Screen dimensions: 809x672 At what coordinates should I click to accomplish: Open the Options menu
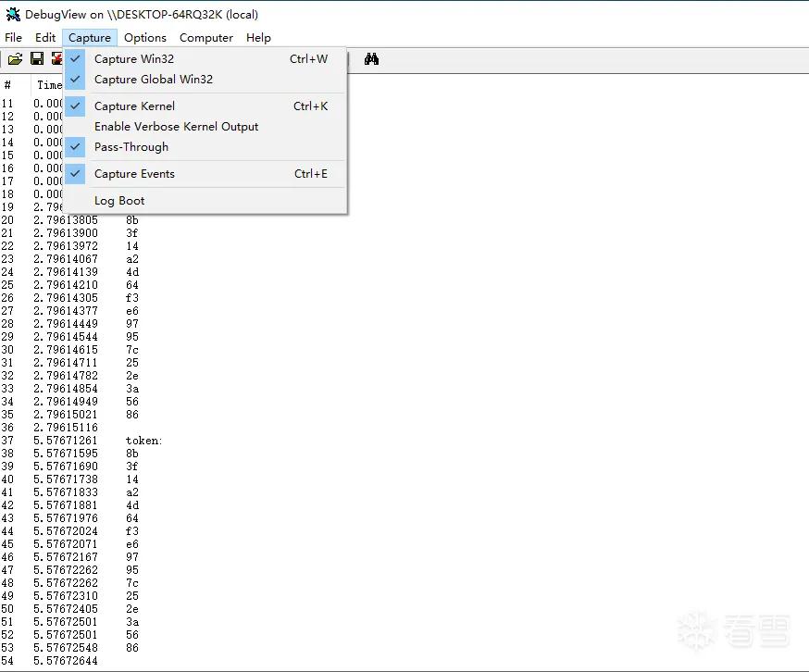pyautogui.click(x=145, y=38)
